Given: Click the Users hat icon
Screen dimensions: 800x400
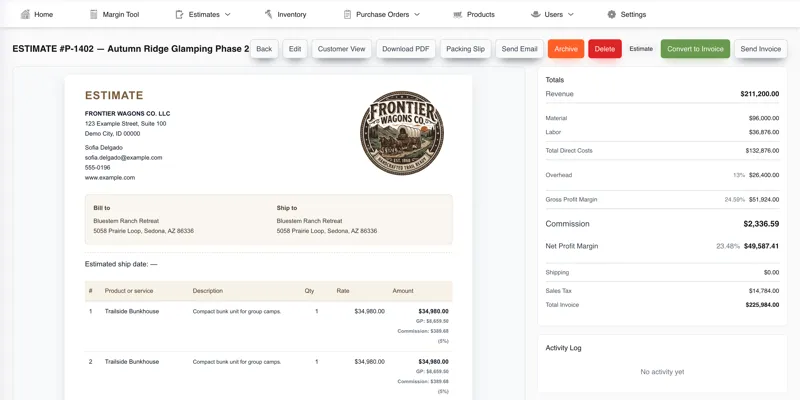Looking at the screenshot, I should point(536,14).
